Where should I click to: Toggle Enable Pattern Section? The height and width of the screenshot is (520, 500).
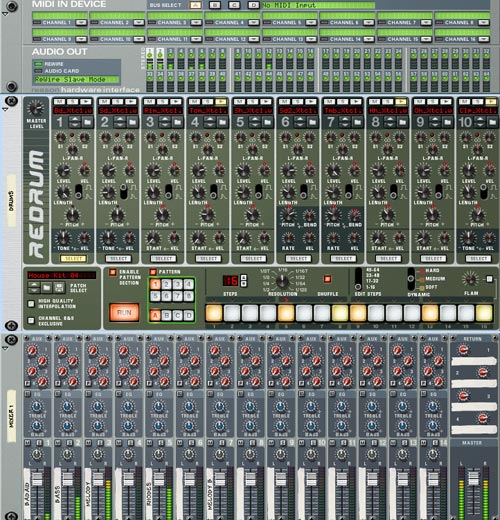[113, 272]
